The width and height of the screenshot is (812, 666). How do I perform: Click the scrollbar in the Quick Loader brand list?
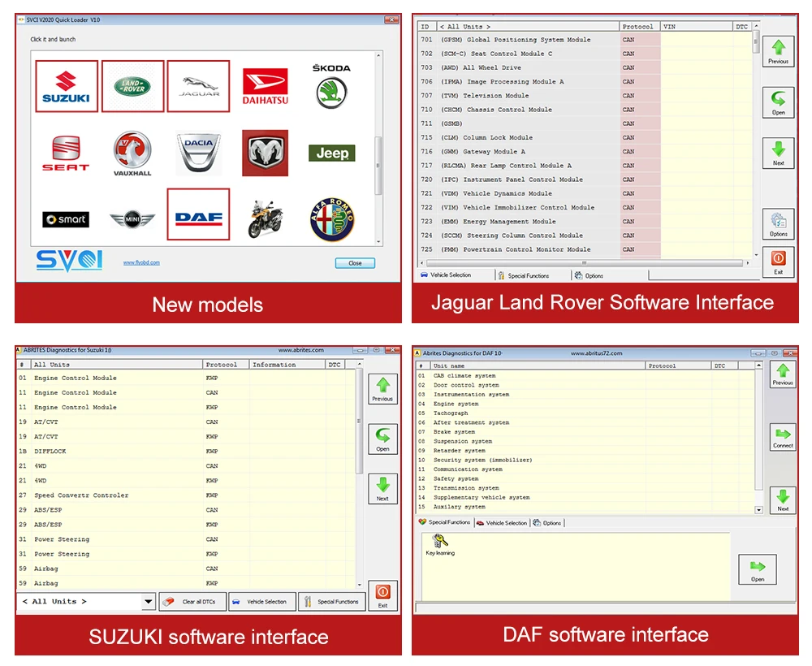(378, 166)
